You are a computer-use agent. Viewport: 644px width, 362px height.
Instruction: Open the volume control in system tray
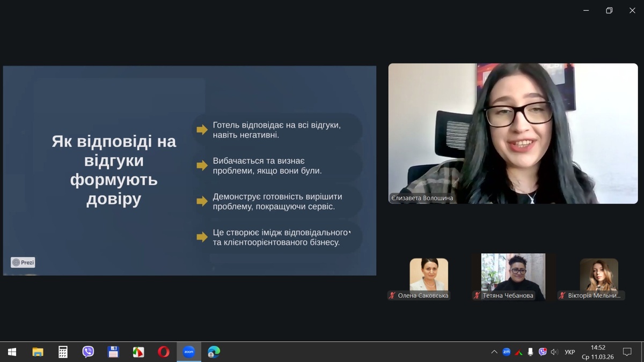(554, 352)
